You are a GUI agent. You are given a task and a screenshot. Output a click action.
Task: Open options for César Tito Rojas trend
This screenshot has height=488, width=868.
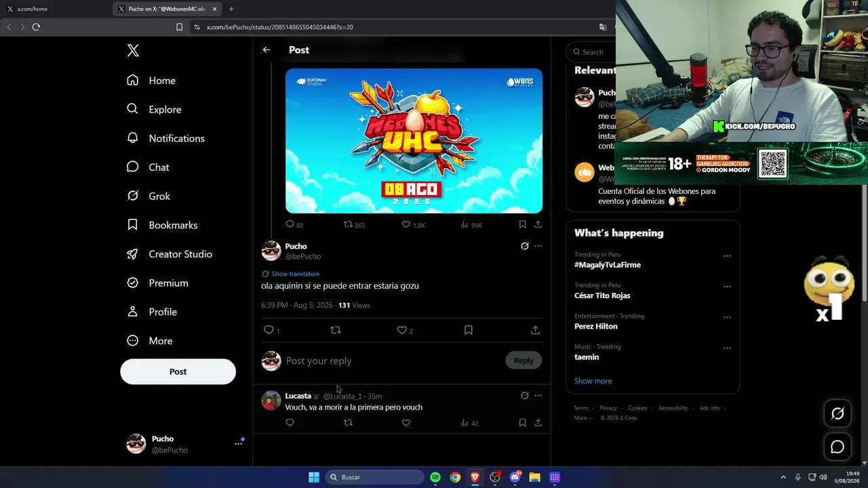[x=727, y=287]
